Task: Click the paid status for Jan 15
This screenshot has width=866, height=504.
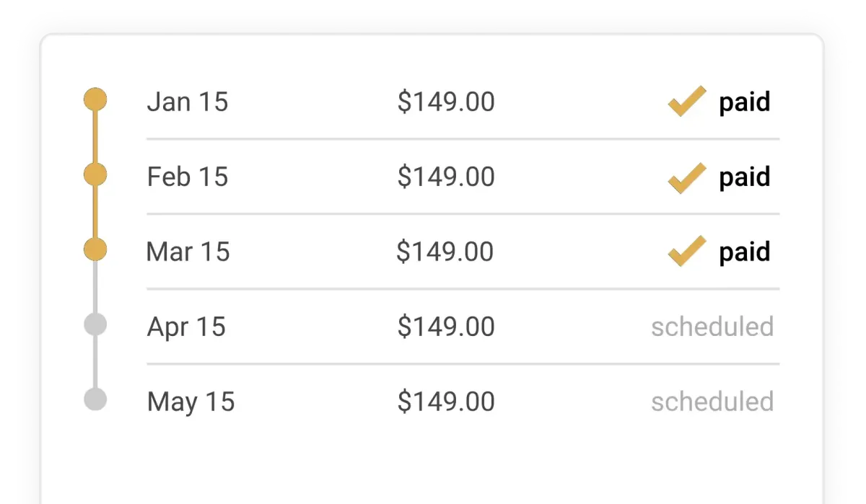Action: 745,102
